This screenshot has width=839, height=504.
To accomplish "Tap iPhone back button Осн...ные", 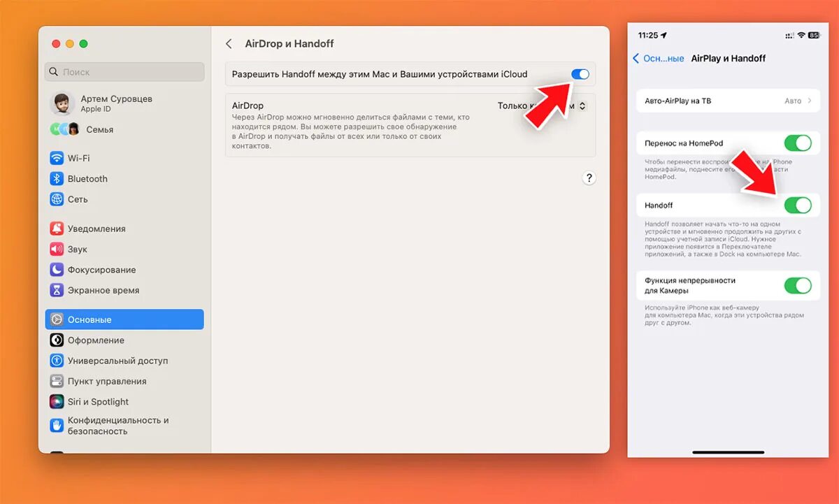I will point(658,59).
